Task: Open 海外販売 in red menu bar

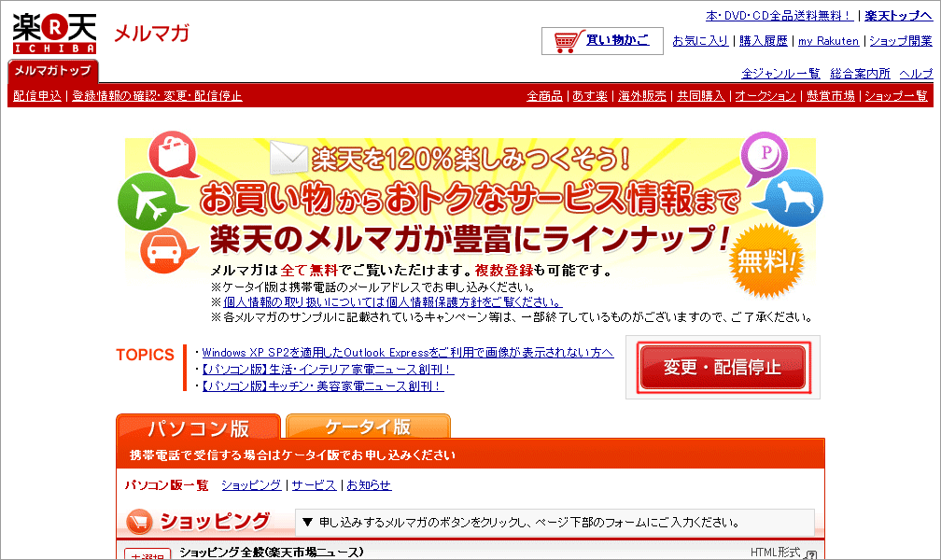Action: tap(642, 95)
